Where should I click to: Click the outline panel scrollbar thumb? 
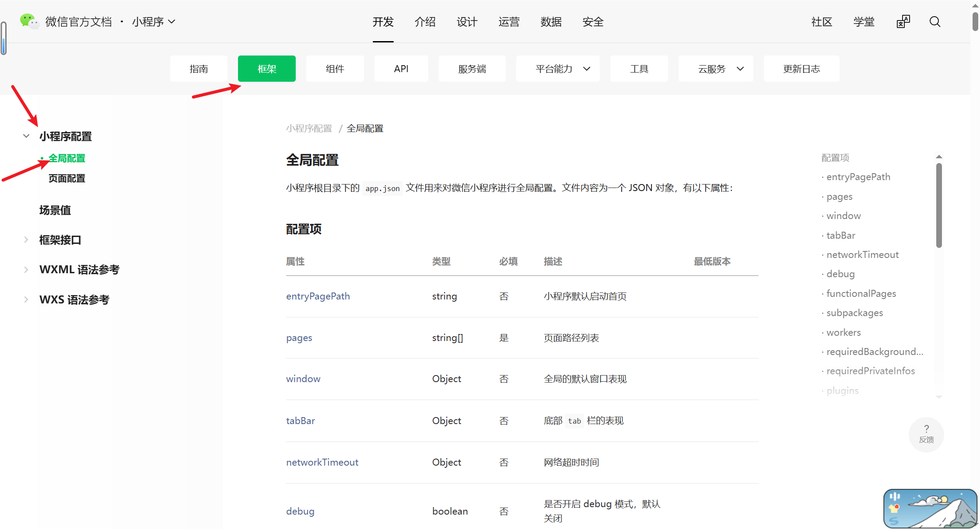click(939, 205)
